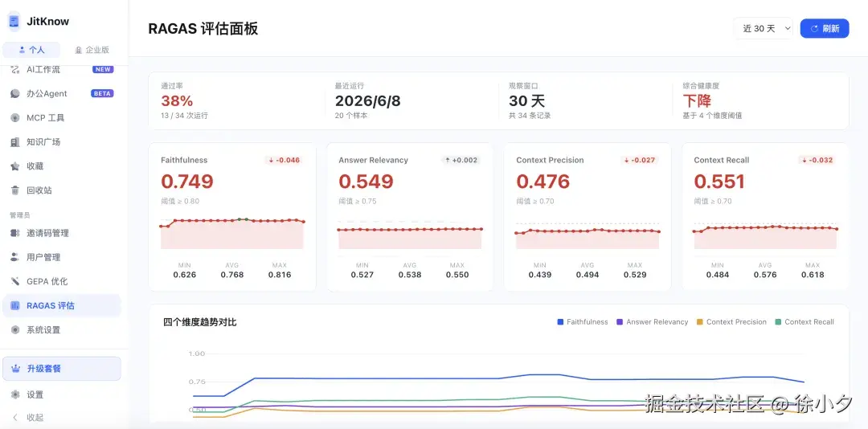Viewport: 868px width, 429px height.
Task: Click the MCP 工具 icon
Action: 15,118
